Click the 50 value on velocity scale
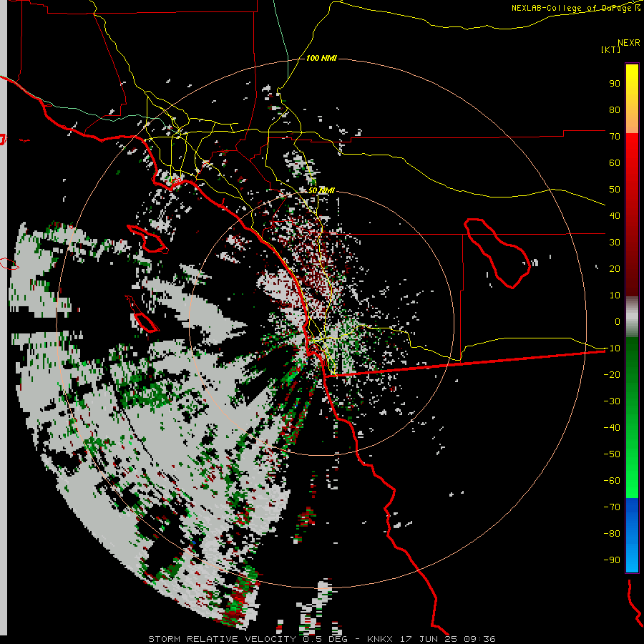This screenshot has width=644, height=644. (615, 190)
